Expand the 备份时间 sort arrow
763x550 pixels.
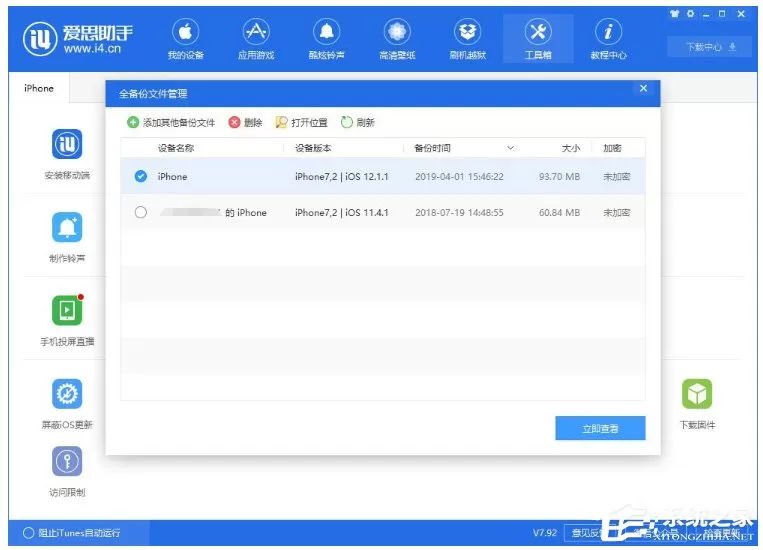(510, 148)
